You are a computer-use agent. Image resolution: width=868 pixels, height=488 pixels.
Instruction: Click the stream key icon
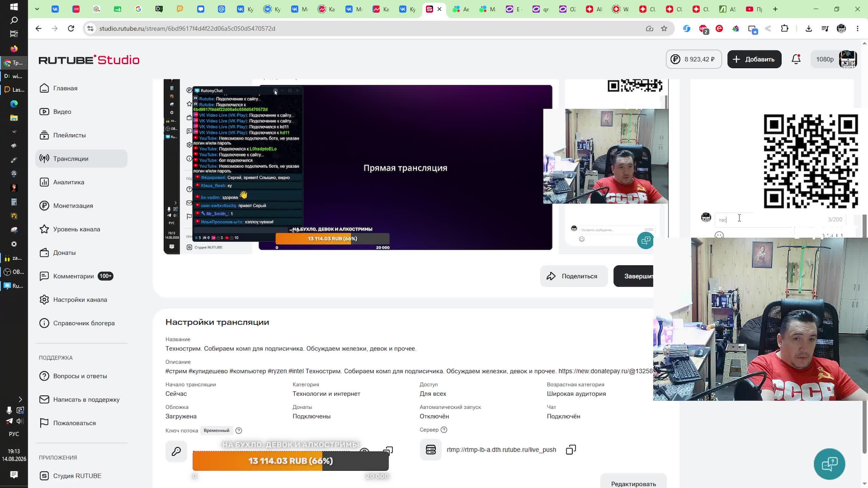(x=176, y=451)
